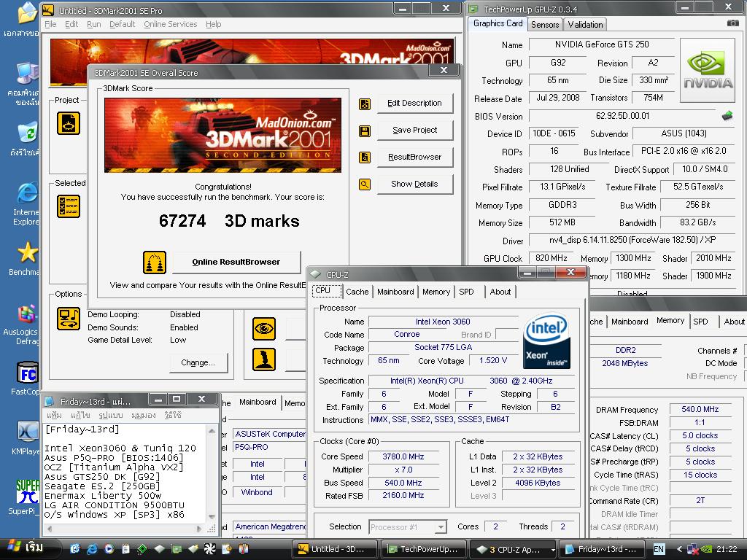Image resolution: width=747 pixels, height=560 pixels.
Task: Open the Default menu in 3DMark
Action: click(x=122, y=24)
